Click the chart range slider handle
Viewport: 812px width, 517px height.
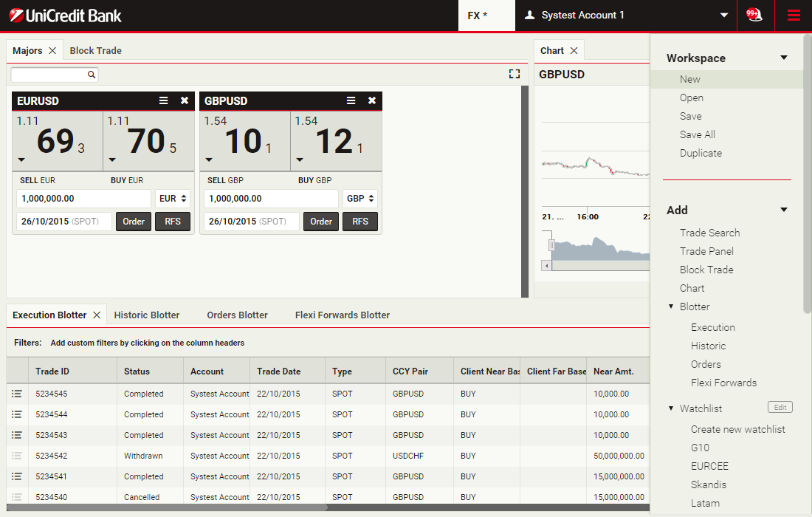551,244
